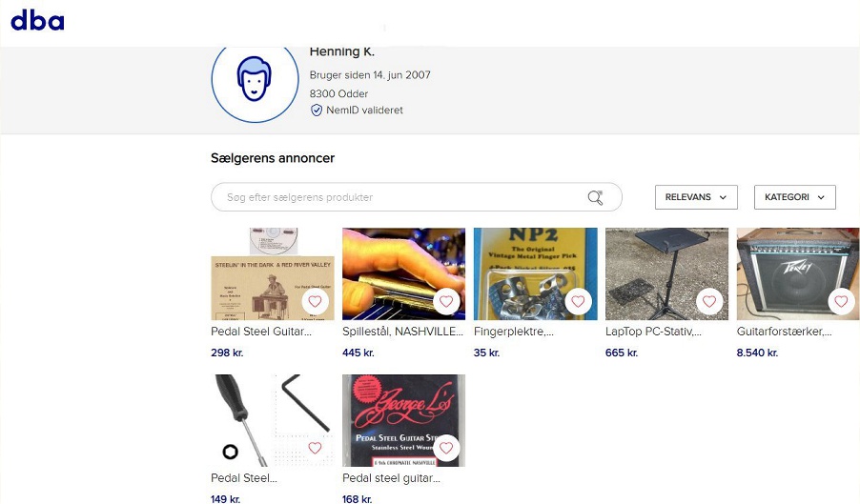Viewport: 860px width, 504px height.
Task: Save the Guitarforstærker listing with the heart
Action: click(x=841, y=301)
